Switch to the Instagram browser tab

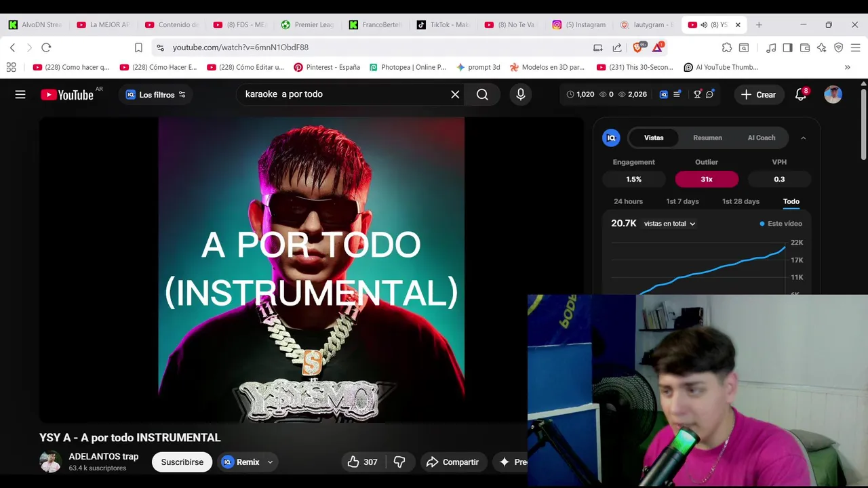[x=578, y=24]
